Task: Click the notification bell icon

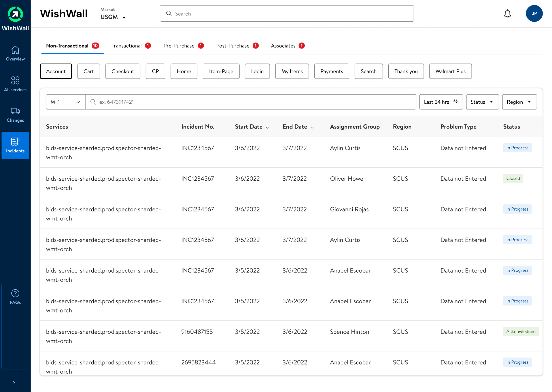Action: tap(507, 13)
